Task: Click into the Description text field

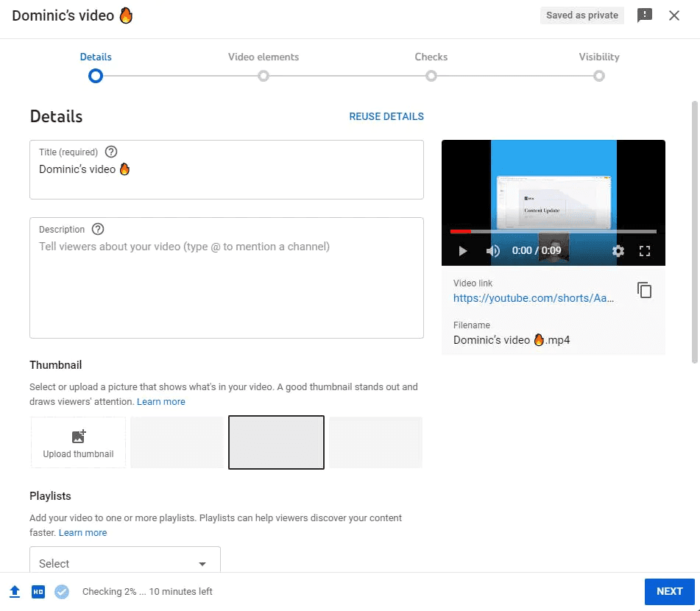Action: 227,278
